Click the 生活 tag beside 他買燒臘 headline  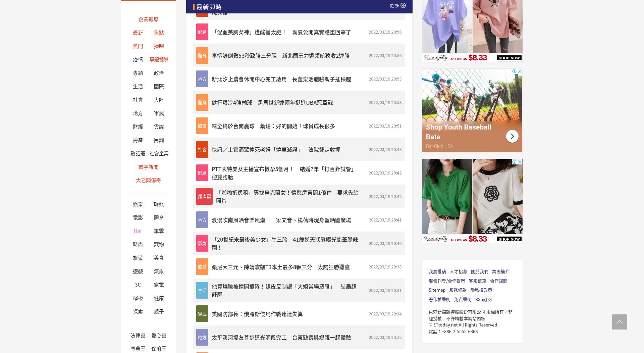(x=202, y=290)
